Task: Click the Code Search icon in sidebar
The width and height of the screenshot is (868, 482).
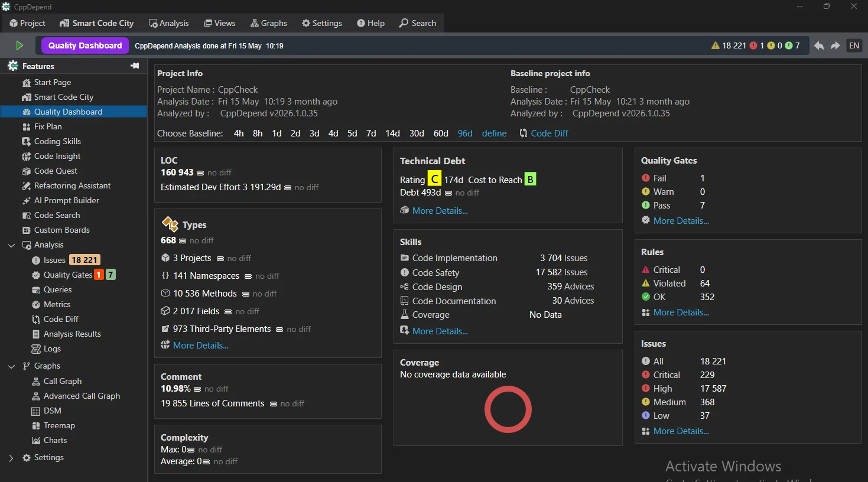Action: (x=27, y=216)
